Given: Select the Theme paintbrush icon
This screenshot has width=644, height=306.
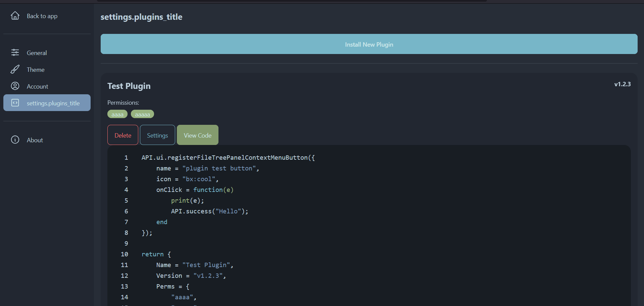Looking at the screenshot, I should click(x=15, y=69).
